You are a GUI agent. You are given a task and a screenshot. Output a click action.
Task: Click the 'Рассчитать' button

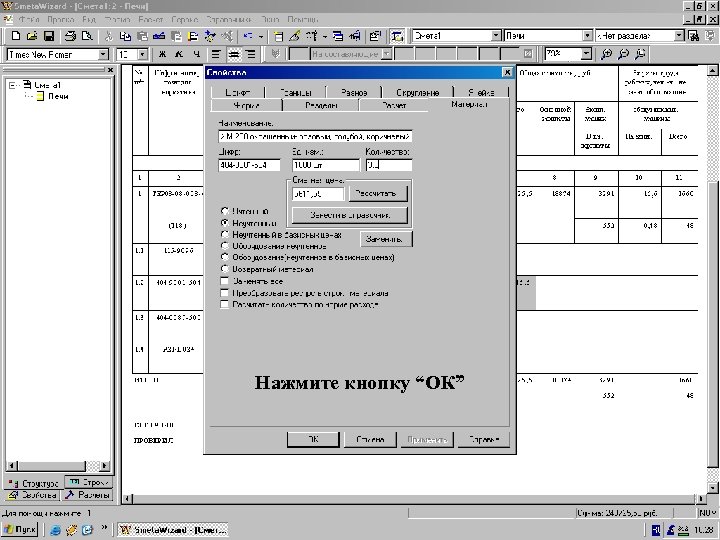pyautogui.click(x=378, y=193)
